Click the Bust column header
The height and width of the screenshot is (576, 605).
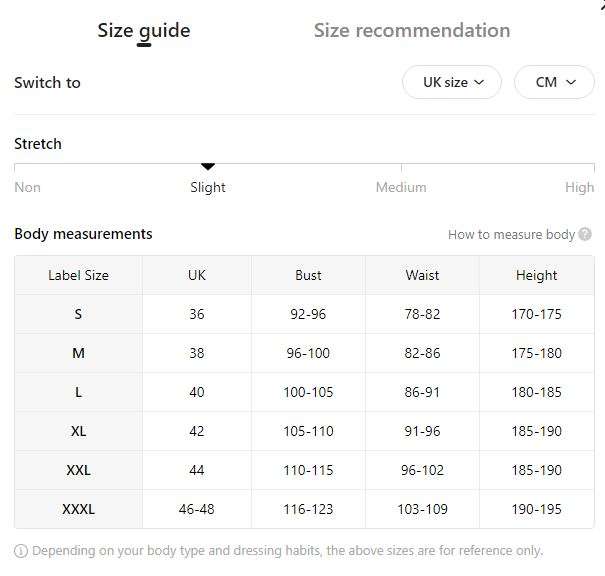click(308, 275)
